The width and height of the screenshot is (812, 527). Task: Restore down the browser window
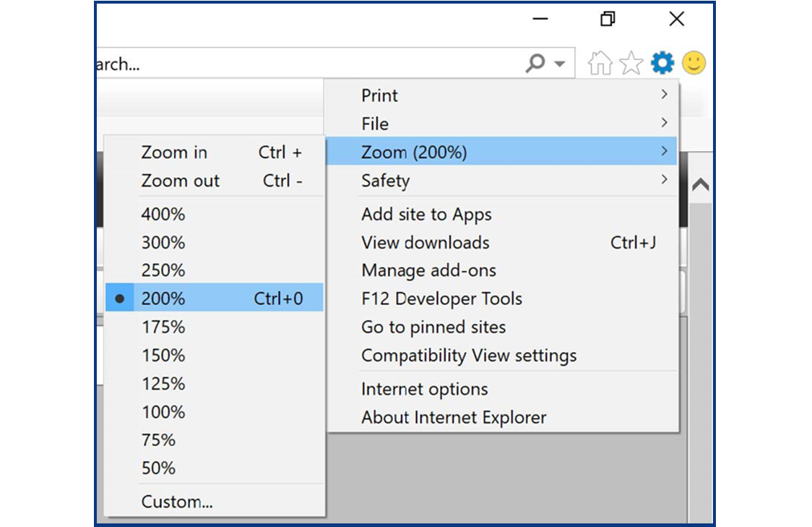[608, 20]
